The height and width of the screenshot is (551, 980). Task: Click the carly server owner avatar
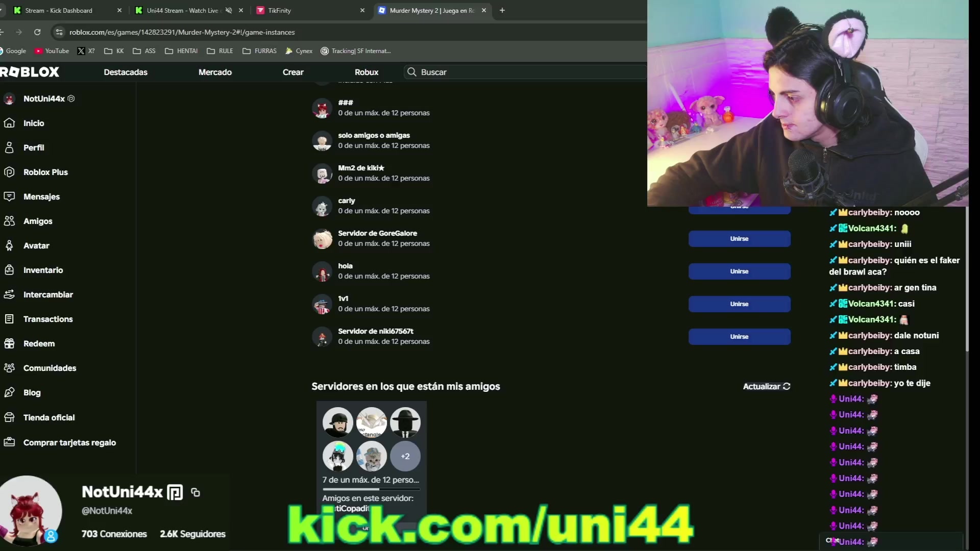coord(322,207)
